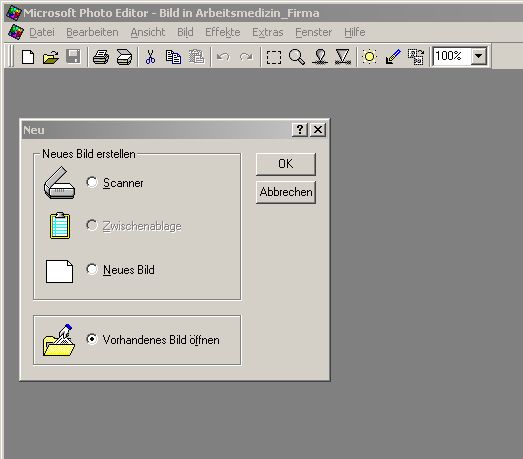Open the Extras menu

click(268, 32)
